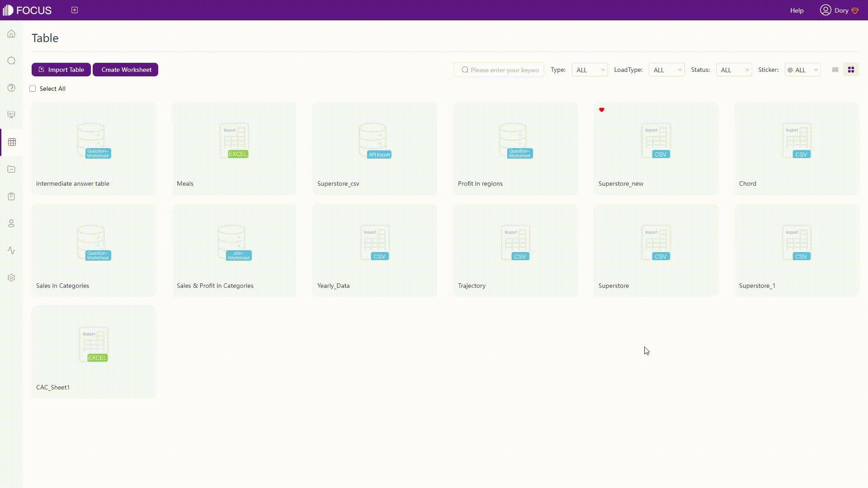Image resolution: width=868 pixels, height=488 pixels.
Task: Click the Home navigation icon
Action: [x=11, y=34]
